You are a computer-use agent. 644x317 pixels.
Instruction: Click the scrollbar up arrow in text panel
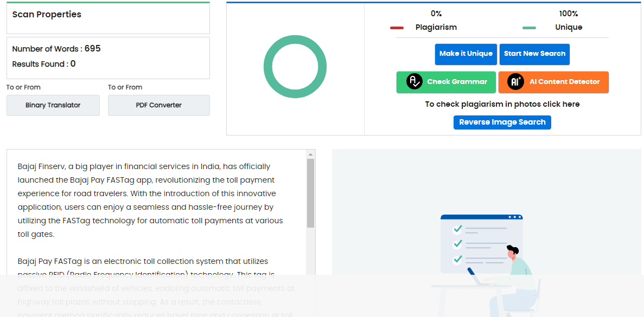point(310,154)
